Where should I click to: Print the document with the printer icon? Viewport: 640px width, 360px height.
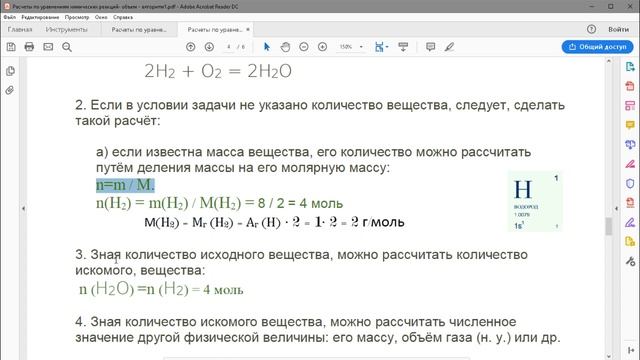tap(29, 47)
